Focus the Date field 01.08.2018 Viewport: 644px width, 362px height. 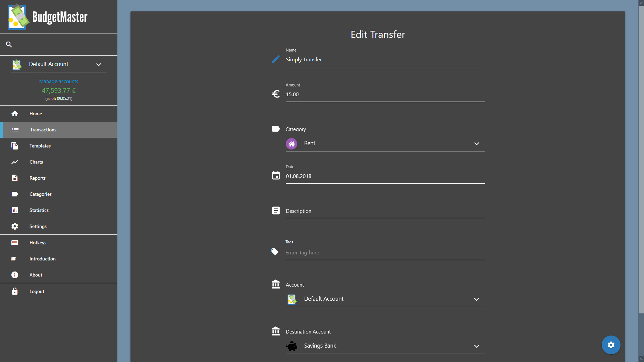click(x=385, y=176)
